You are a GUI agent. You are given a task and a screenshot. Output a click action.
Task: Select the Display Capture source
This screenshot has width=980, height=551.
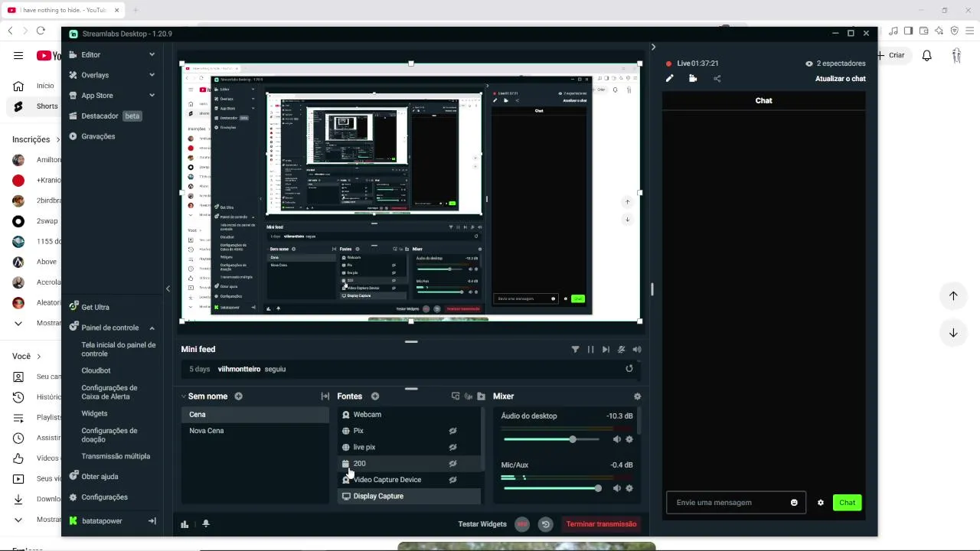409,496
